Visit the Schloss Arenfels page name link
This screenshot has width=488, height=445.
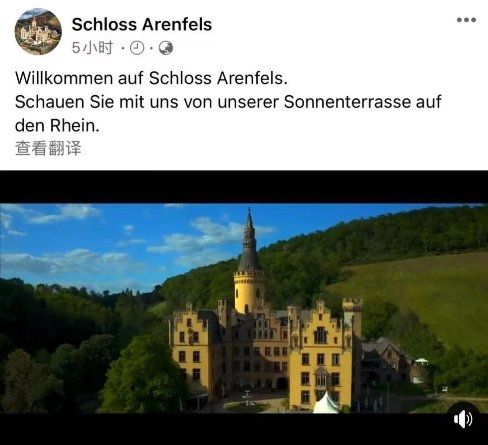click(142, 24)
